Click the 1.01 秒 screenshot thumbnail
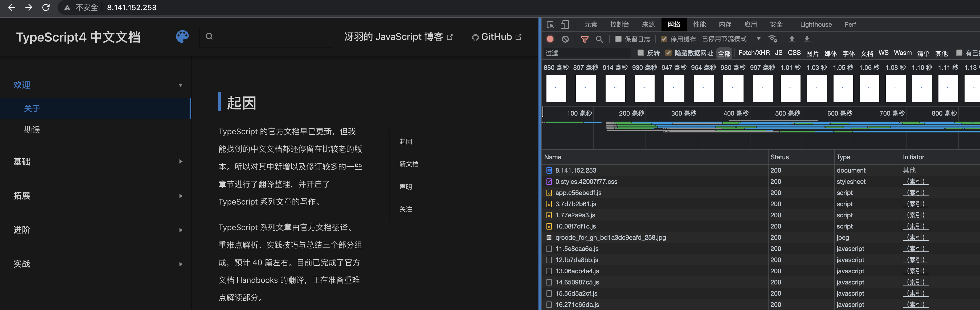The height and width of the screenshot is (310, 980). [x=790, y=88]
